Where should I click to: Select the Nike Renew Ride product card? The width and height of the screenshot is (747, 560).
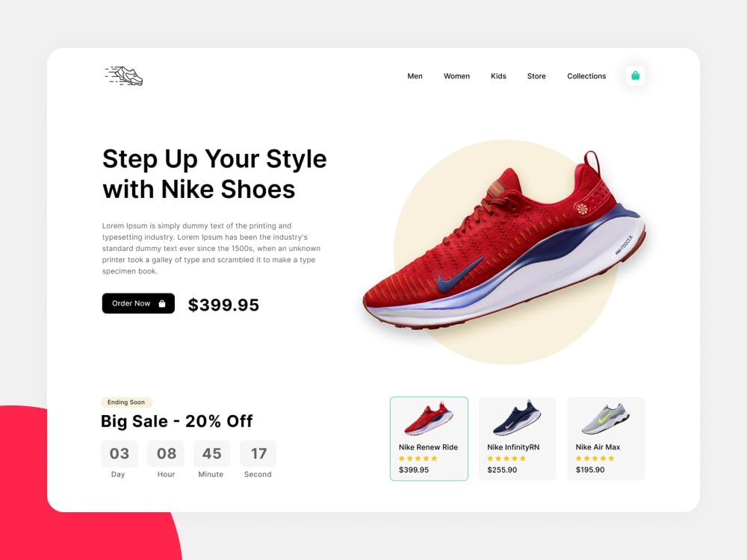pyautogui.click(x=429, y=438)
